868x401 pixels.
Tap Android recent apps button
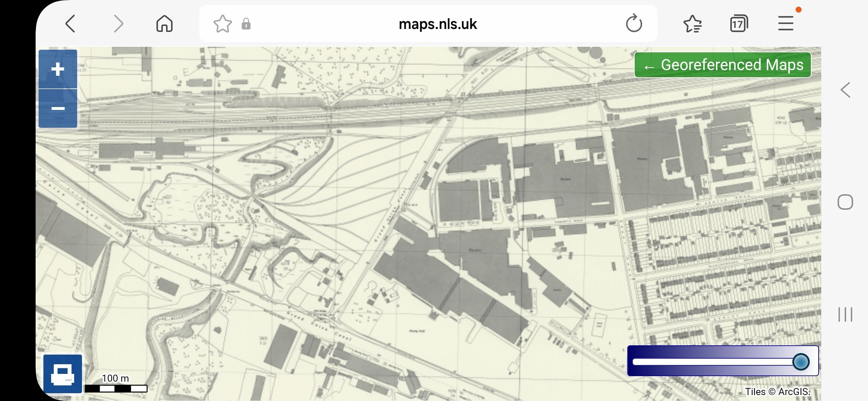[x=845, y=314]
